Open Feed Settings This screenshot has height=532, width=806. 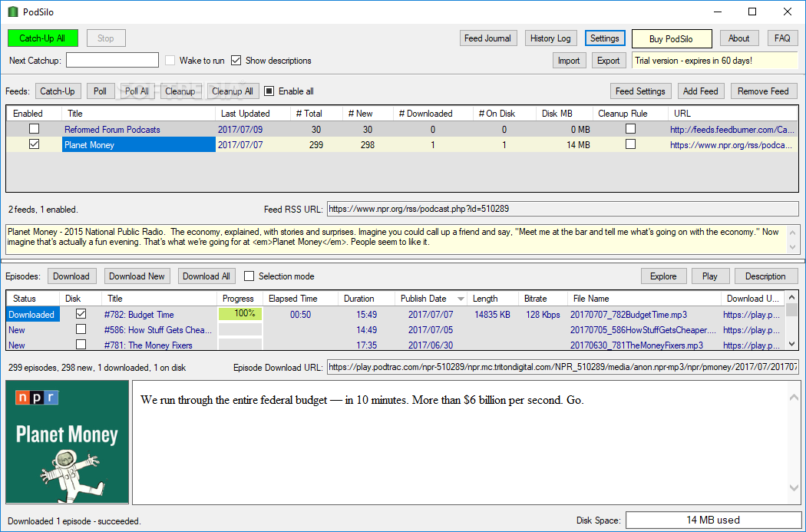click(640, 91)
